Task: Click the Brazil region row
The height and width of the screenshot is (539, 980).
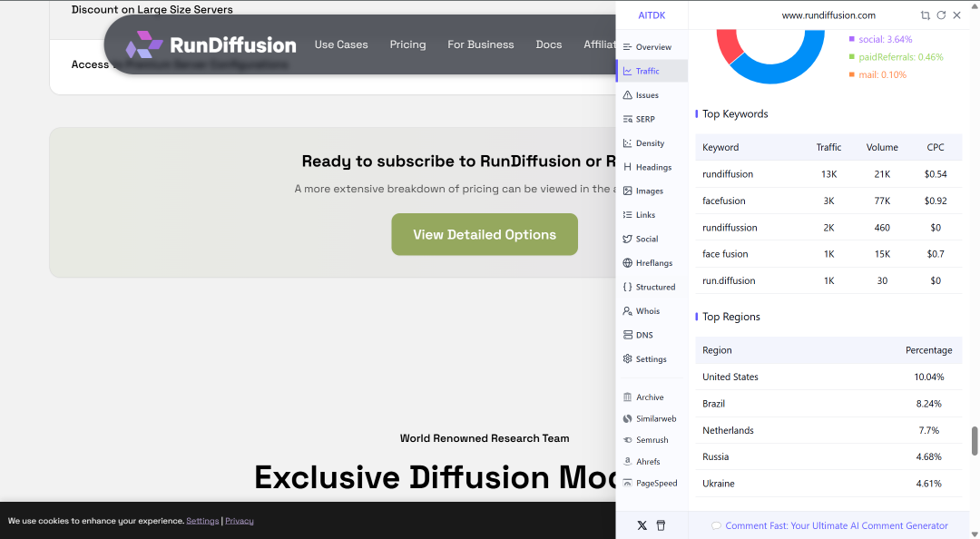Action: [x=828, y=404]
